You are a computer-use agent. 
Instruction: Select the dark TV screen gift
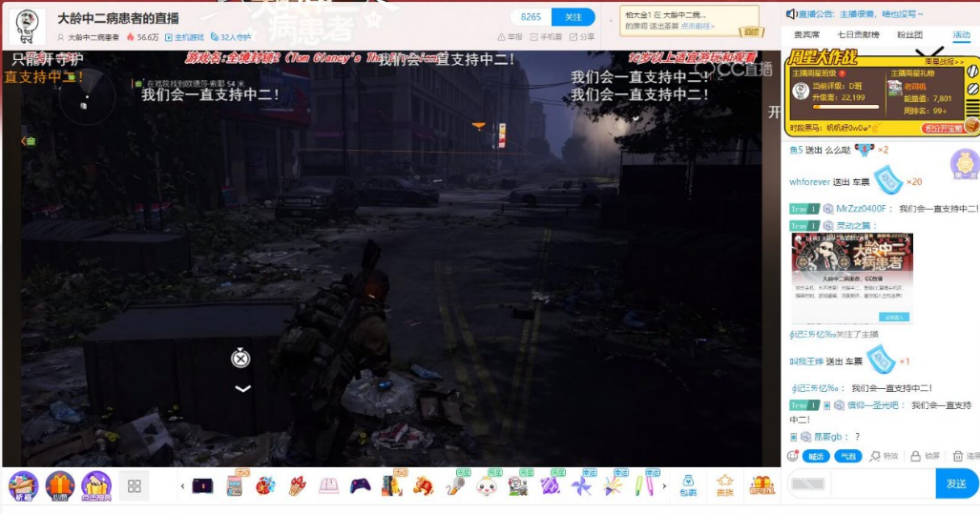202,486
